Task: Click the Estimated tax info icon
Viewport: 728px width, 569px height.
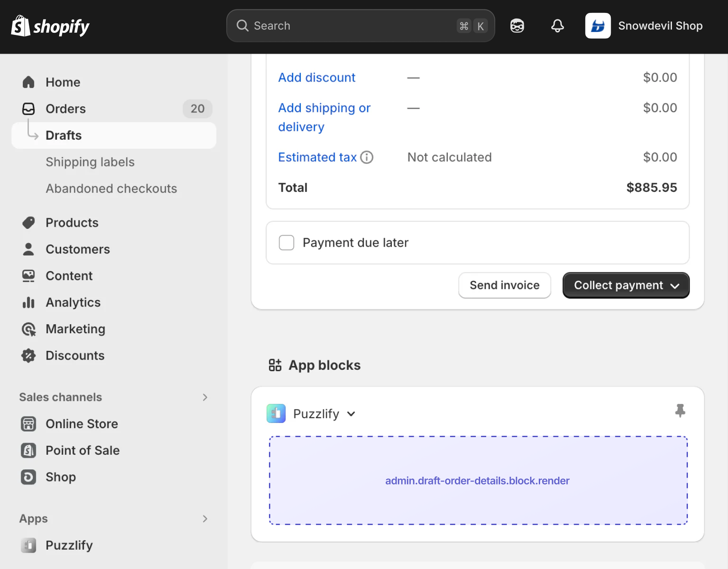Action: [x=367, y=157]
